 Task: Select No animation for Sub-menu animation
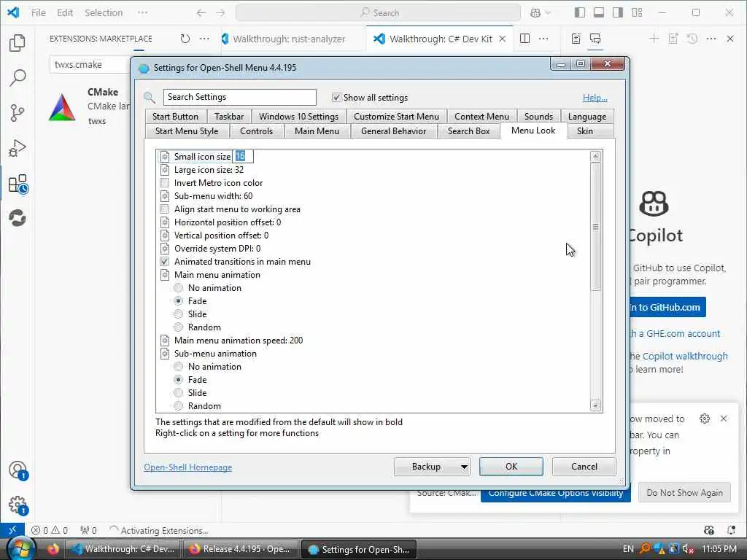pyautogui.click(x=178, y=367)
